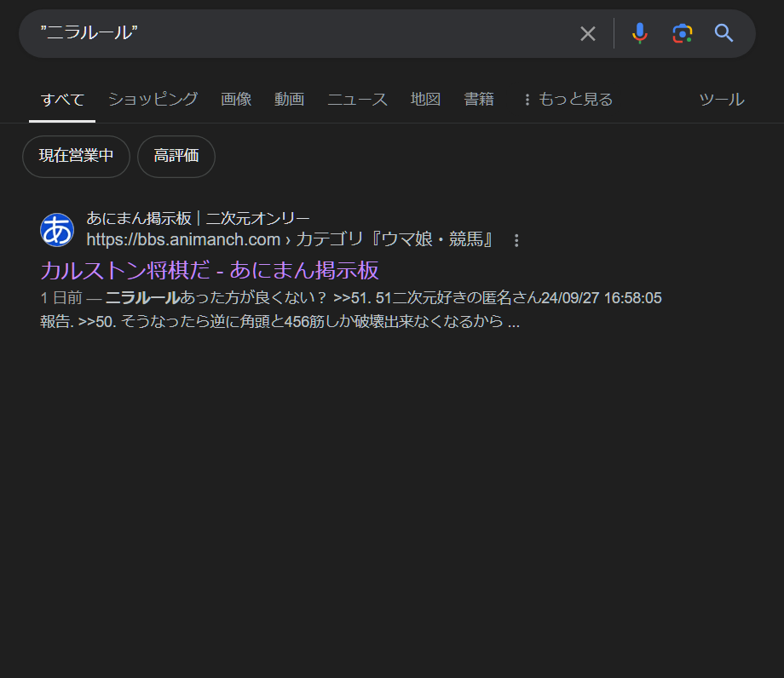
Task: Open the カルストン将棋だ result link
Action: [x=210, y=271]
